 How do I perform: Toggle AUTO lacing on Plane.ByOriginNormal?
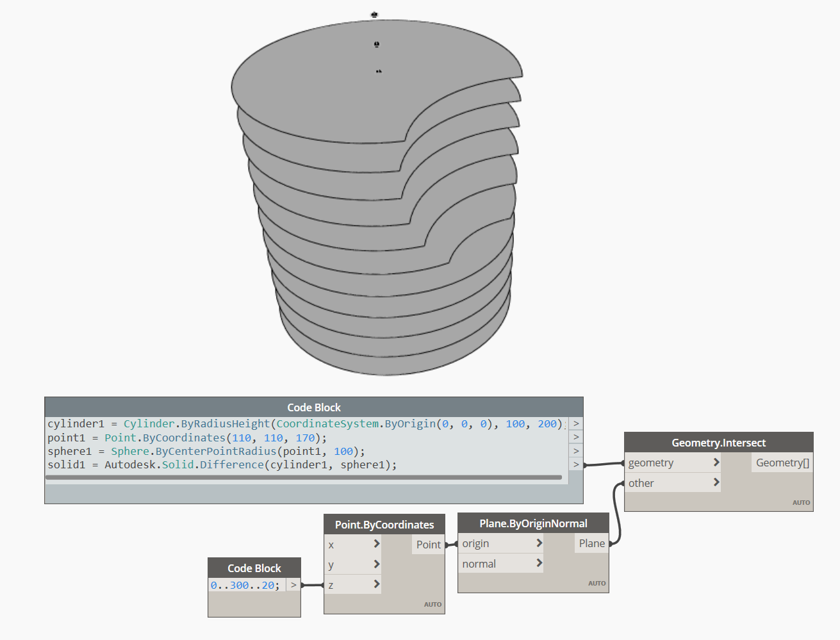pyautogui.click(x=597, y=583)
